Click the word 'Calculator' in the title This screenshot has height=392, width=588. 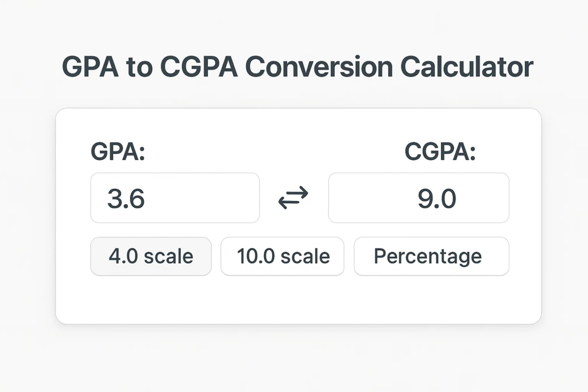point(467,67)
